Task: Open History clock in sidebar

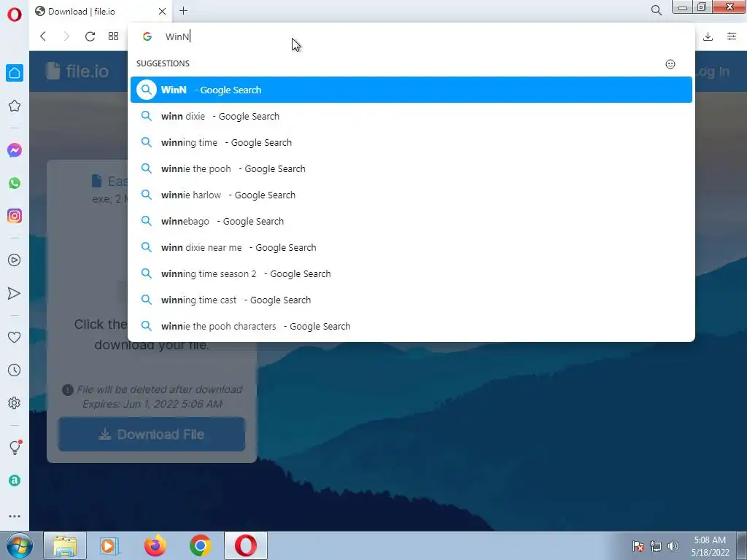Action: click(15, 370)
